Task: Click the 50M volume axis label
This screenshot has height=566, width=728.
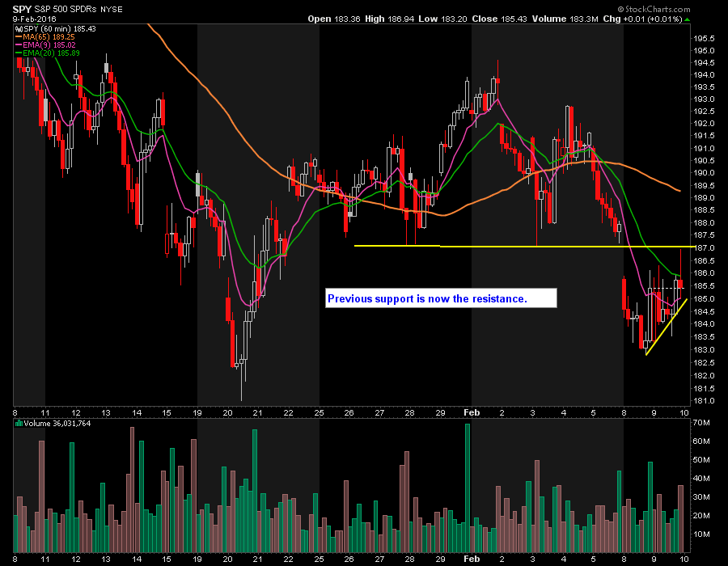Action: coord(702,460)
